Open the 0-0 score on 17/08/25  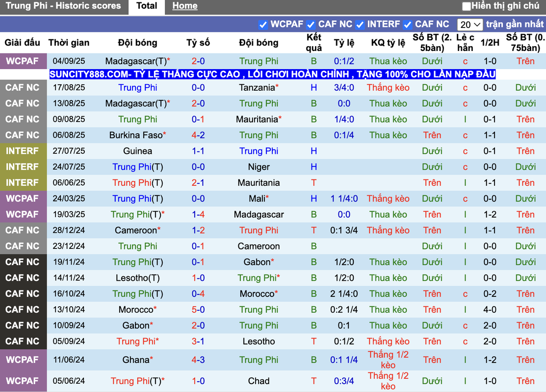pos(198,88)
